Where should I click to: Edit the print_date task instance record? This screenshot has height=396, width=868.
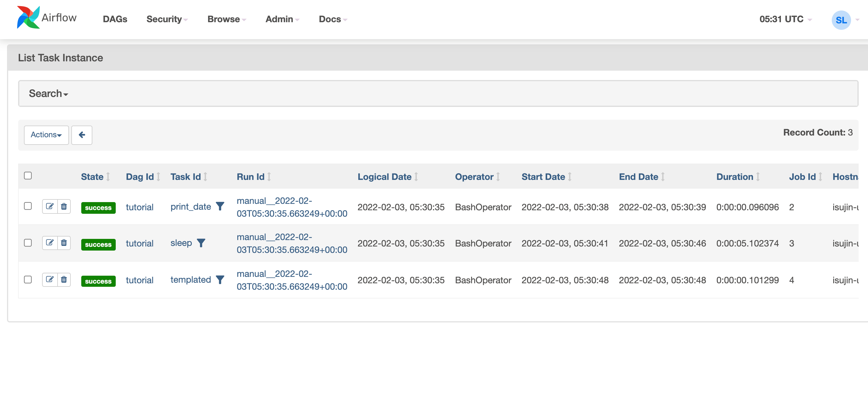pyautogui.click(x=49, y=206)
